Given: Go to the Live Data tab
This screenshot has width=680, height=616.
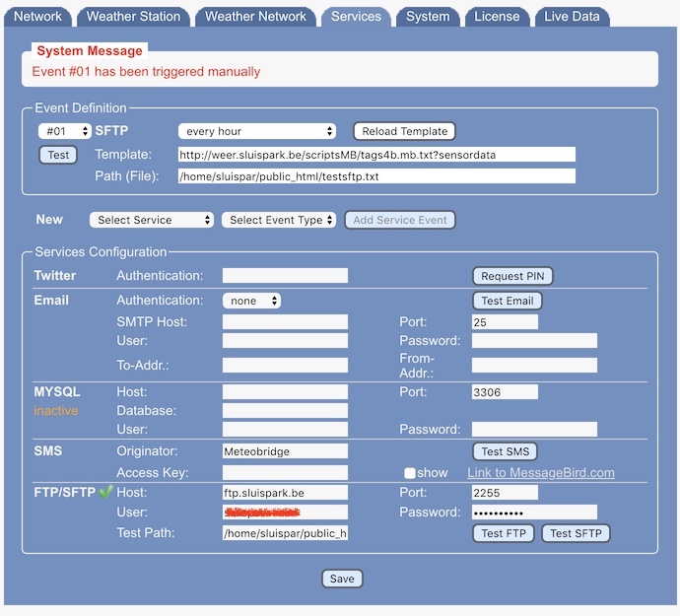Looking at the screenshot, I should tap(572, 16).
